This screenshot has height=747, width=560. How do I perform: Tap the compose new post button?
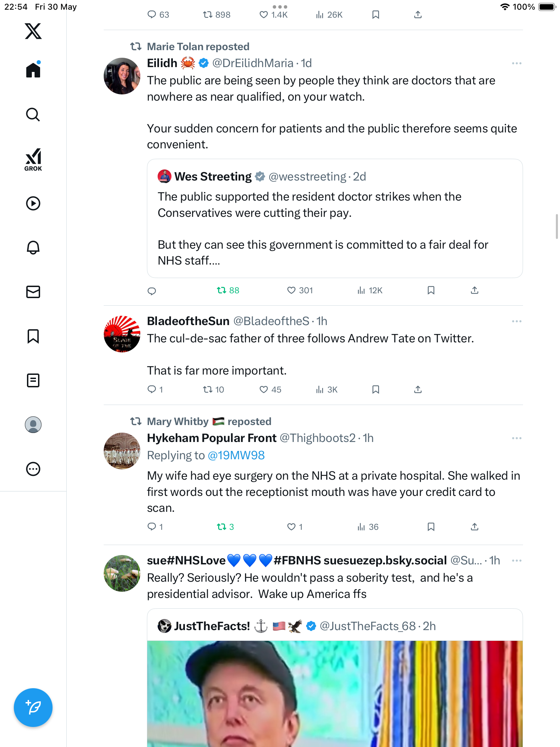tap(33, 708)
